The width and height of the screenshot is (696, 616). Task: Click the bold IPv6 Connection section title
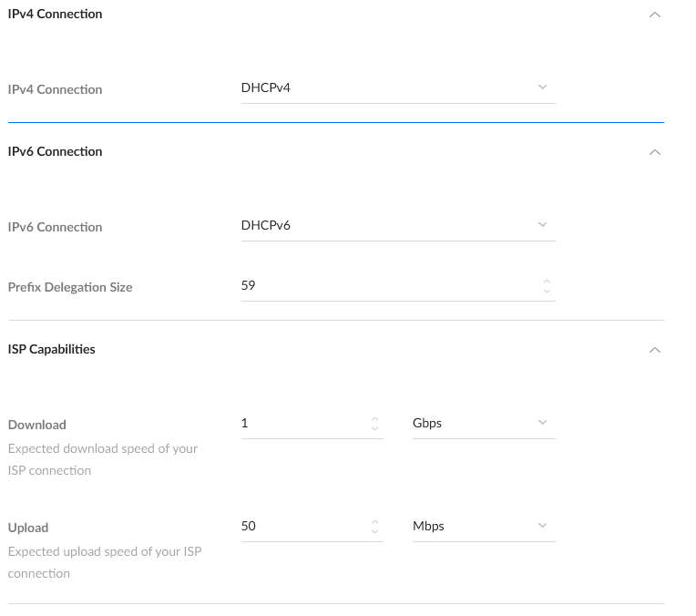pos(55,152)
